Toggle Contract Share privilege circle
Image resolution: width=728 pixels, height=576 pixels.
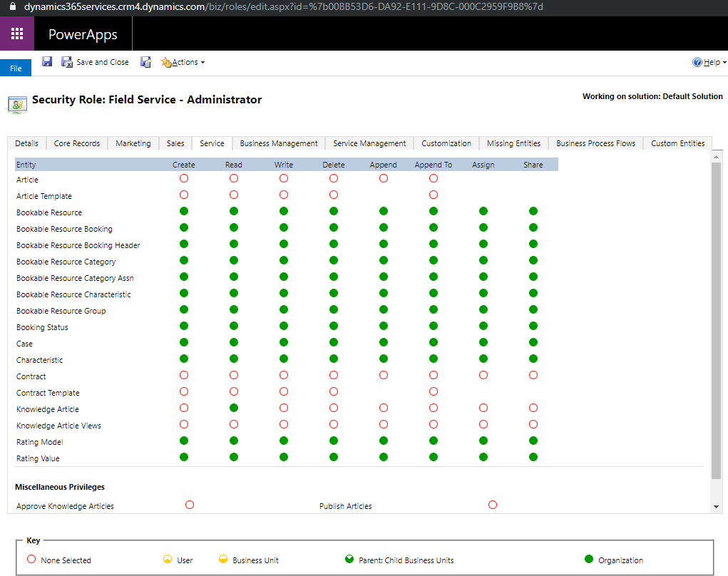533,375
